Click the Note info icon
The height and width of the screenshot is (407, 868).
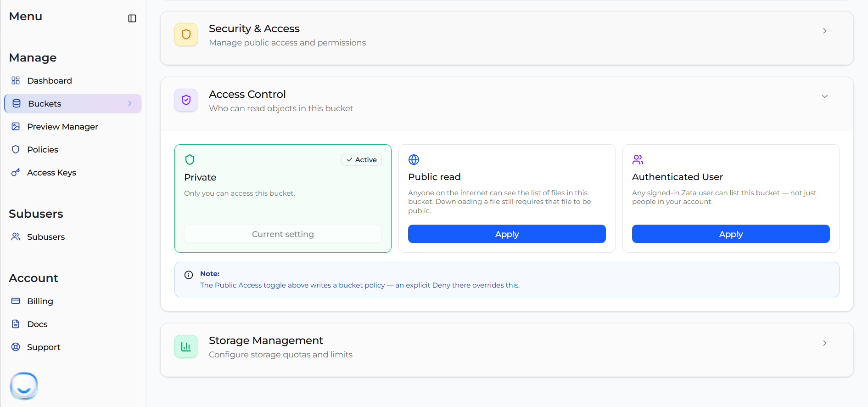189,275
